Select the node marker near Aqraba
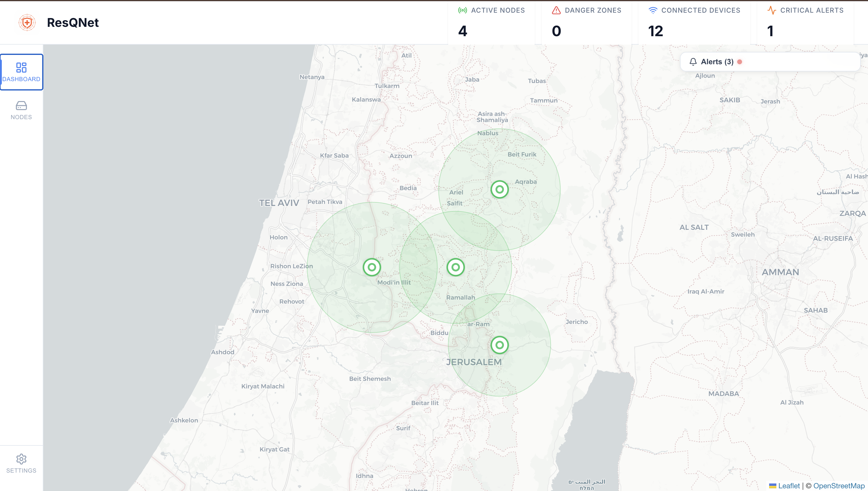868x491 pixels. point(499,189)
